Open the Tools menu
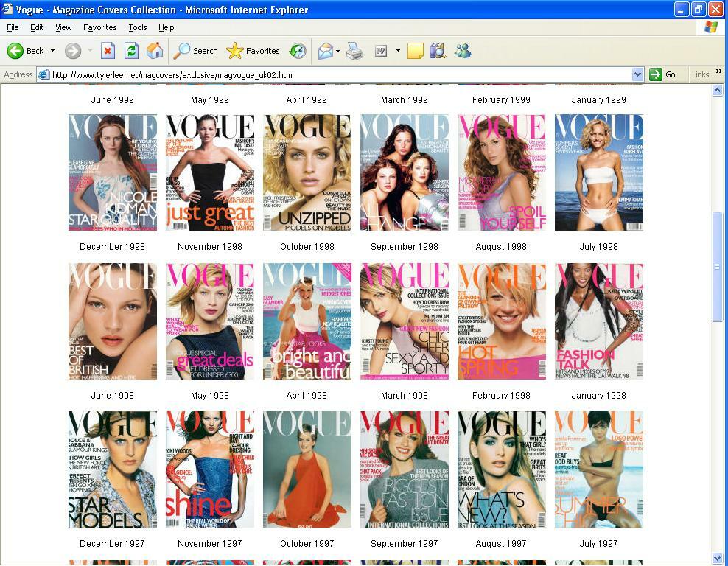The height and width of the screenshot is (566, 728). tap(138, 27)
